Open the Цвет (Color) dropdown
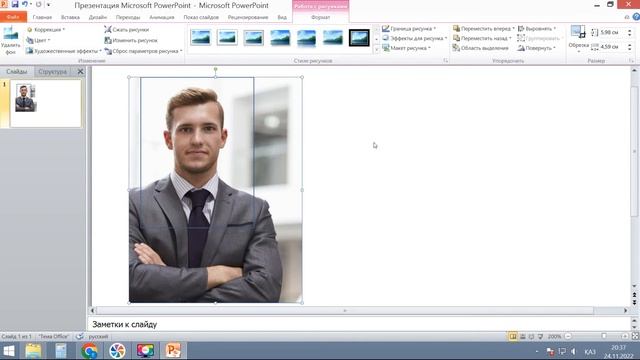The width and height of the screenshot is (640, 360). [38, 40]
